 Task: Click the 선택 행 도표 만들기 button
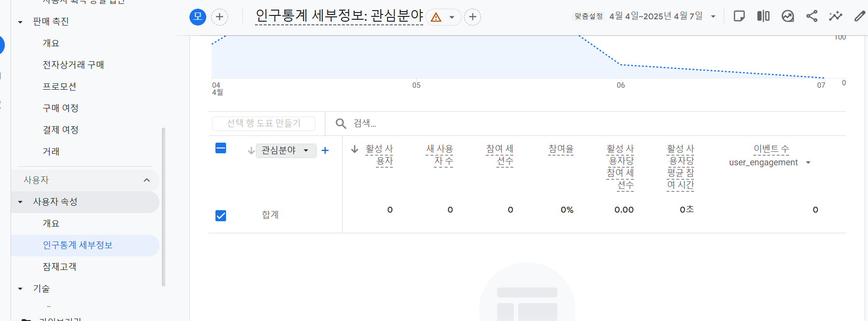(264, 123)
